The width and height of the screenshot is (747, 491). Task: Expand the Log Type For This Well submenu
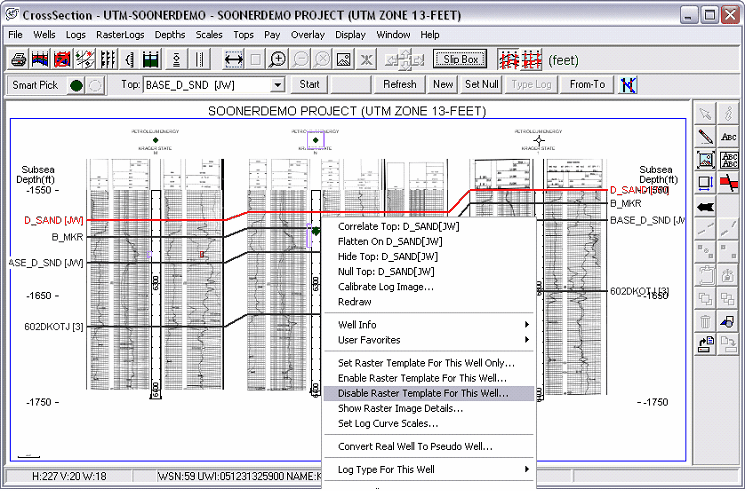[432, 469]
